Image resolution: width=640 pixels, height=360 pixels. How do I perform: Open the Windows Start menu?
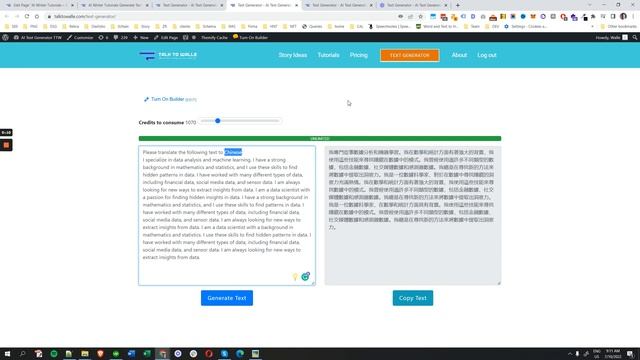[7, 353]
